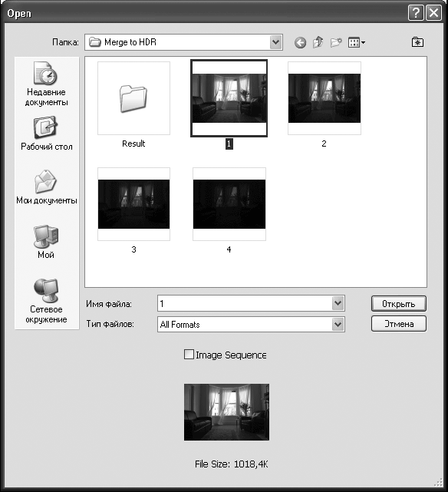The height and width of the screenshot is (492, 448).
Task: Open Сетевое окружение in the sidebar
Action: [x=46, y=301]
